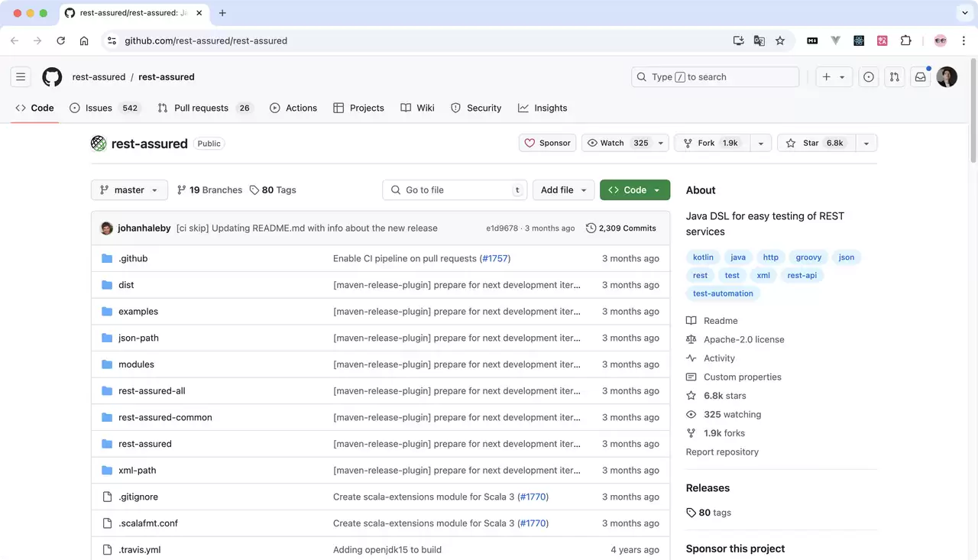This screenshot has width=978, height=560.
Task: Click the GitHub Octocat logo
Action: click(x=52, y=76)
